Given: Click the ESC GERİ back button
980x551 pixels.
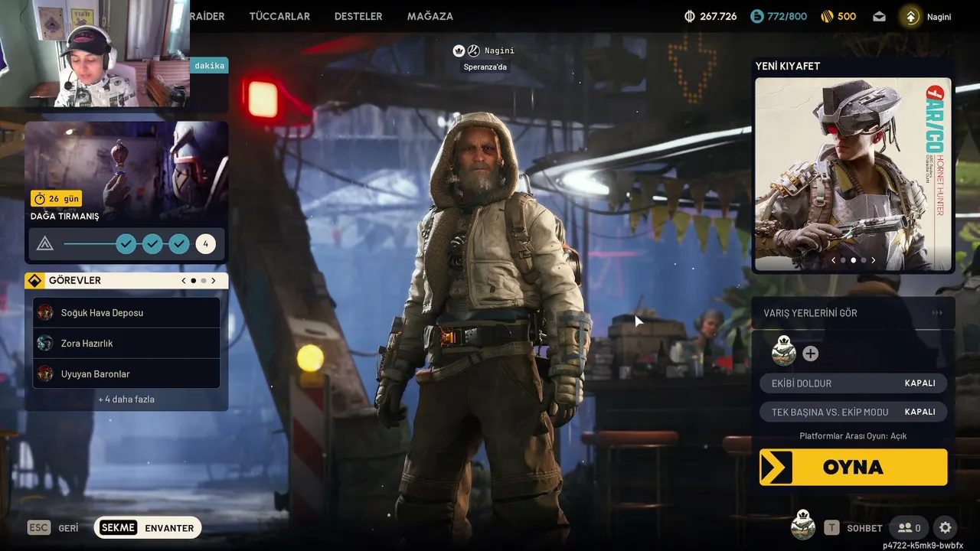Looking at the screenshot, I should coord(54,528).
